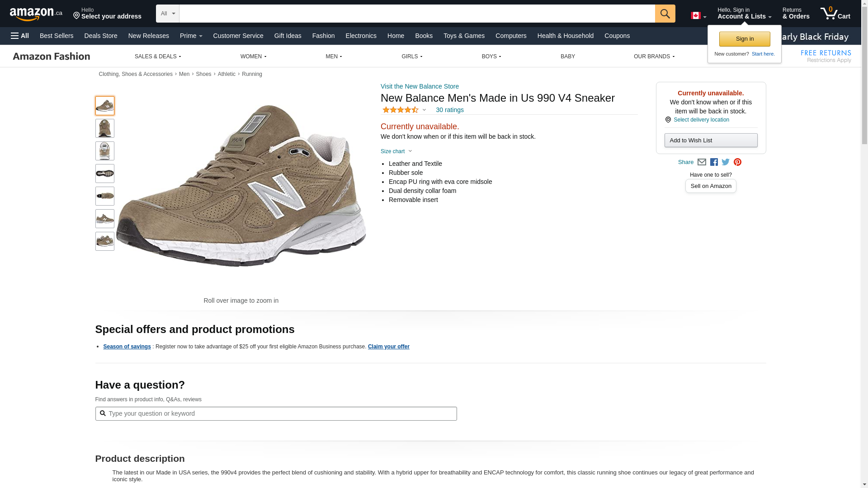Select the second shoe thumbnail view
Image resolution: width=868 pixels, height=488 pixels.
tap(105, 128)
